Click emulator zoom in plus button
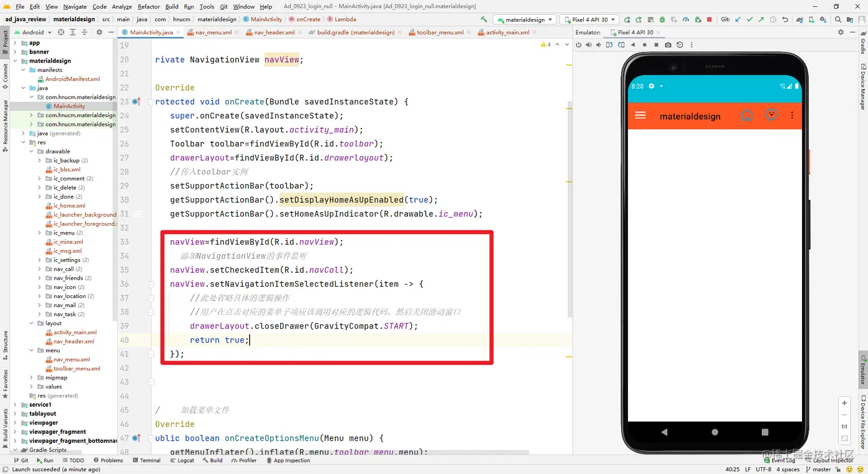This screenshot has width=868, height=474. [844, 403]
